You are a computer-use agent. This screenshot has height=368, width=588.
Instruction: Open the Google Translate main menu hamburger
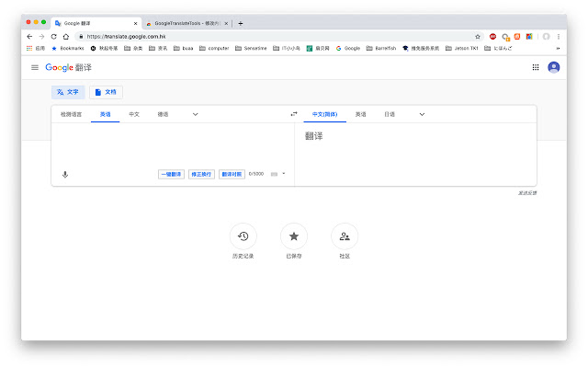point(35,67)
